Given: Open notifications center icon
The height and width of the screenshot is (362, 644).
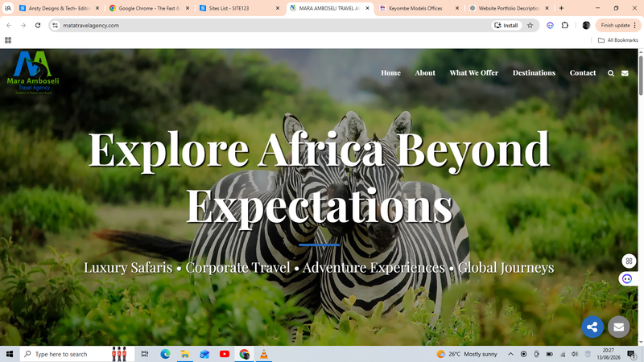Looking at the screenshot, I should (x=631, y=354).
